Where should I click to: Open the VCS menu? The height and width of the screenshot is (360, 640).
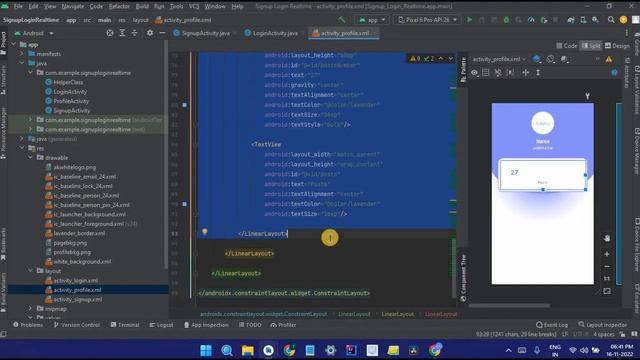point(194,6)
